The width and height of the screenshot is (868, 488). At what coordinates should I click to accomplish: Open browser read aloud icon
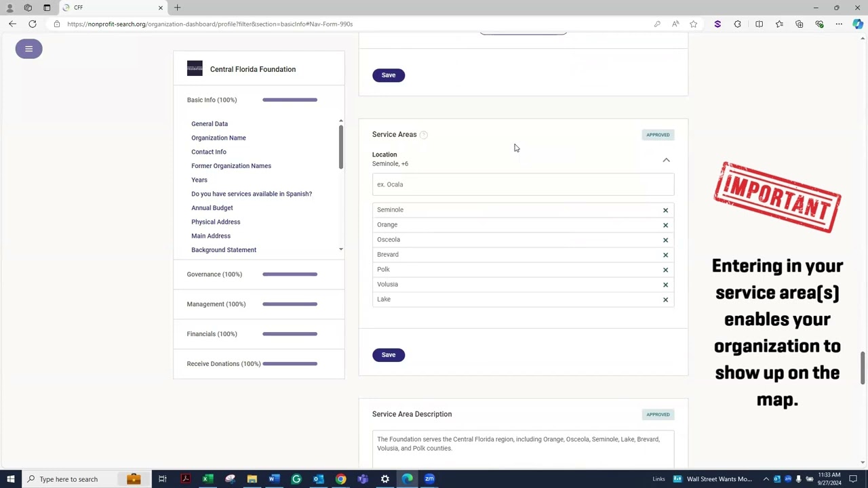click(x=675, y=24)
